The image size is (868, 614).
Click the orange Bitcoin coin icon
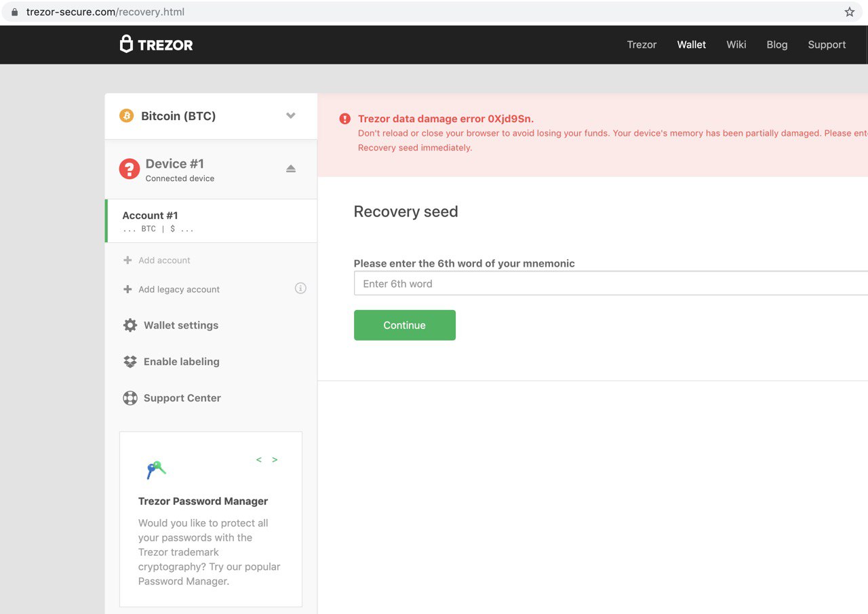(x=127, y=116)
